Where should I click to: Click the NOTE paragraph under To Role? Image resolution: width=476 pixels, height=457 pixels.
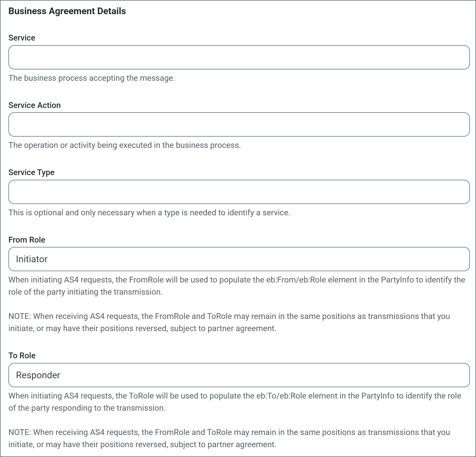pyautogui.click(x=229, y=438)
